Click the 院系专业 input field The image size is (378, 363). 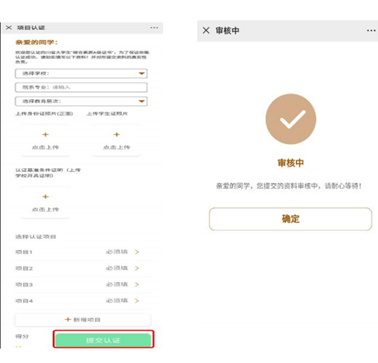click(81, 87)
